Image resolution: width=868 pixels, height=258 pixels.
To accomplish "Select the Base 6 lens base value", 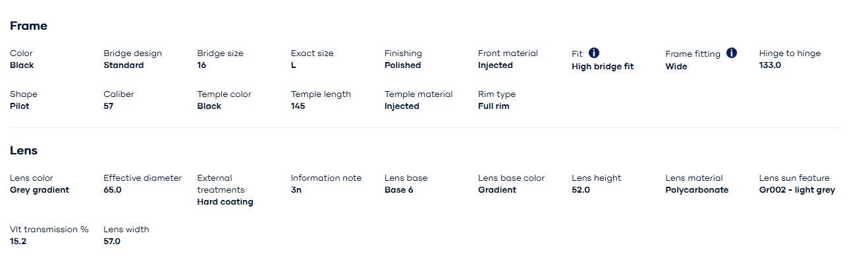I will pyautogui.click(x=399, y=189).
